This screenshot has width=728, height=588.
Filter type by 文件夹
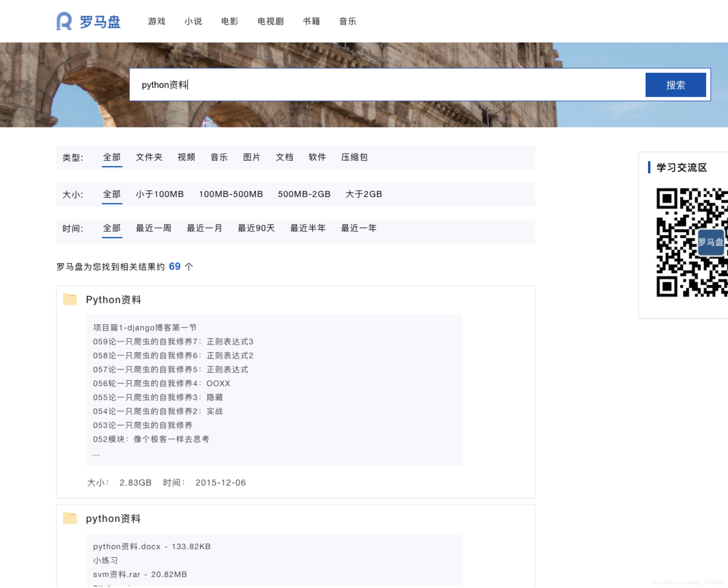149,157
